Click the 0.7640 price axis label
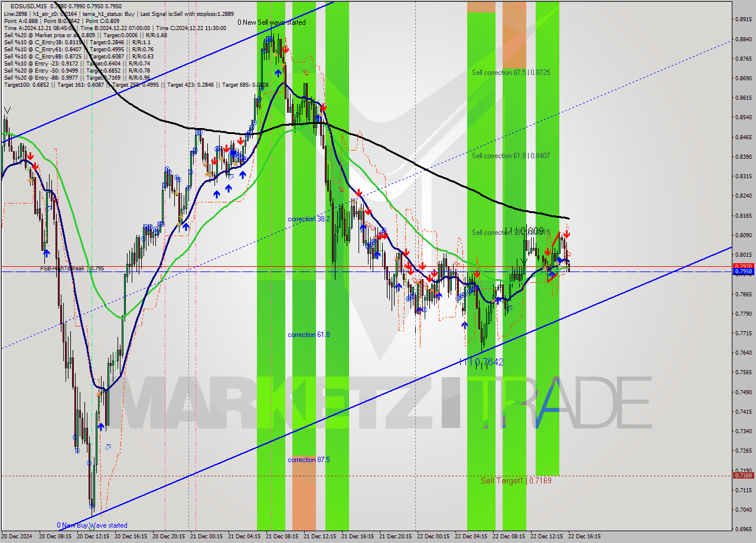The image size is (756, 543). [x=743, y=353]
